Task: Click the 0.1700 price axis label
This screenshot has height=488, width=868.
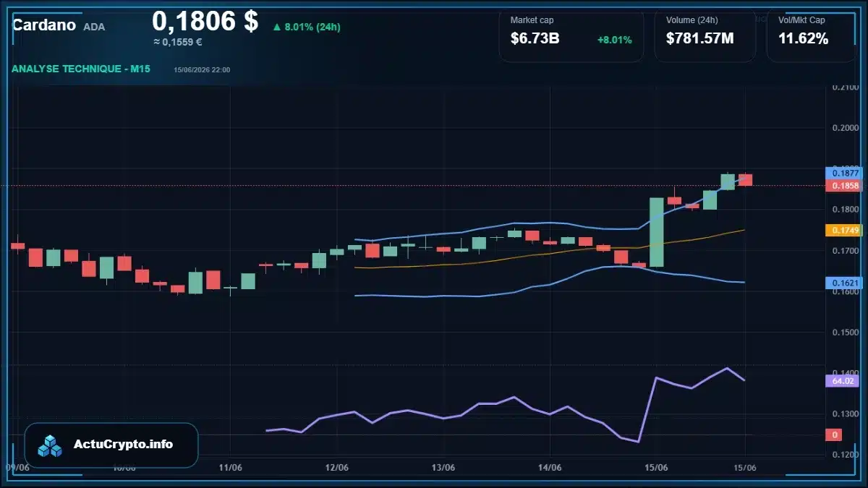Action: [844, 251]
